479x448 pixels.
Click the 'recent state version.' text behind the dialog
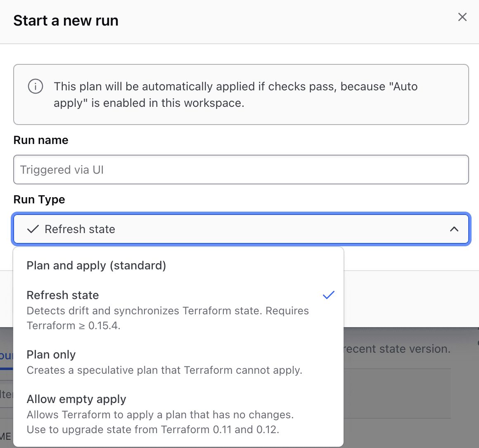click(x=397, y=349)
